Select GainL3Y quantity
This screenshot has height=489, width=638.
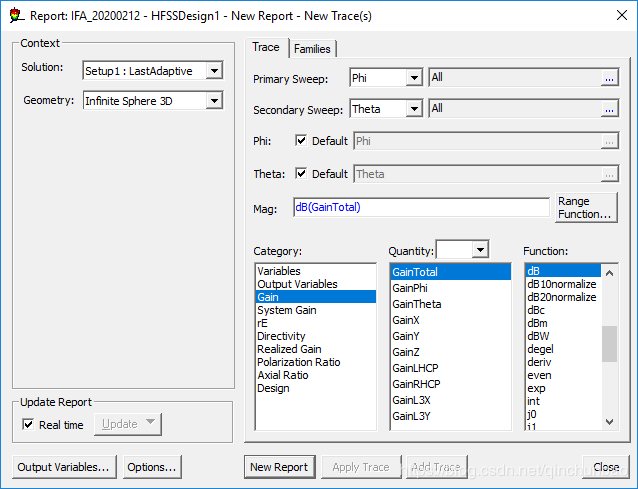click(451, 416)
